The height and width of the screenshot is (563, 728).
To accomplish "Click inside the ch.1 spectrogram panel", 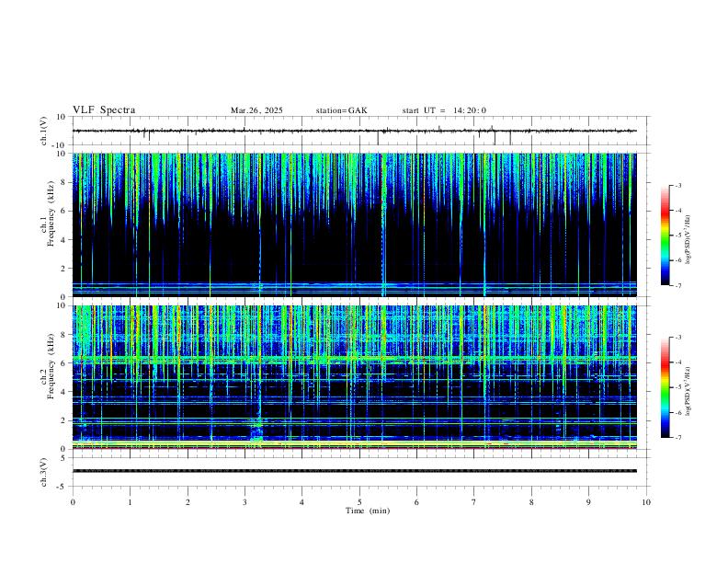I will tap(354, 224).
